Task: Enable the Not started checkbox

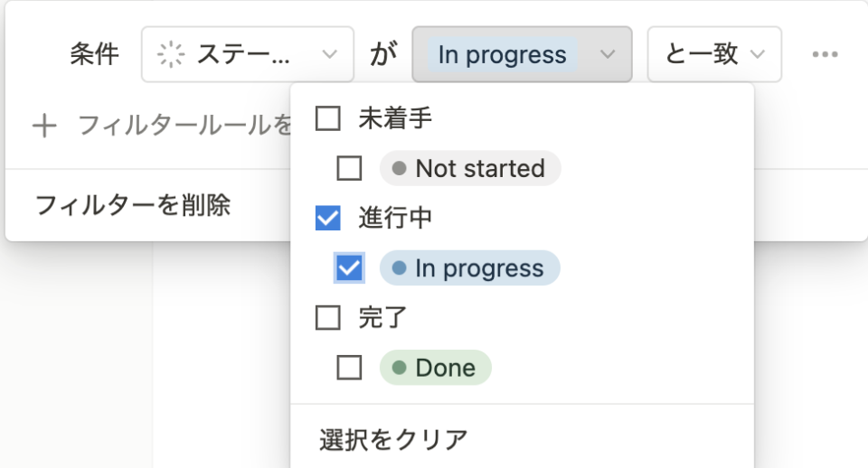Action: [349, 168]
